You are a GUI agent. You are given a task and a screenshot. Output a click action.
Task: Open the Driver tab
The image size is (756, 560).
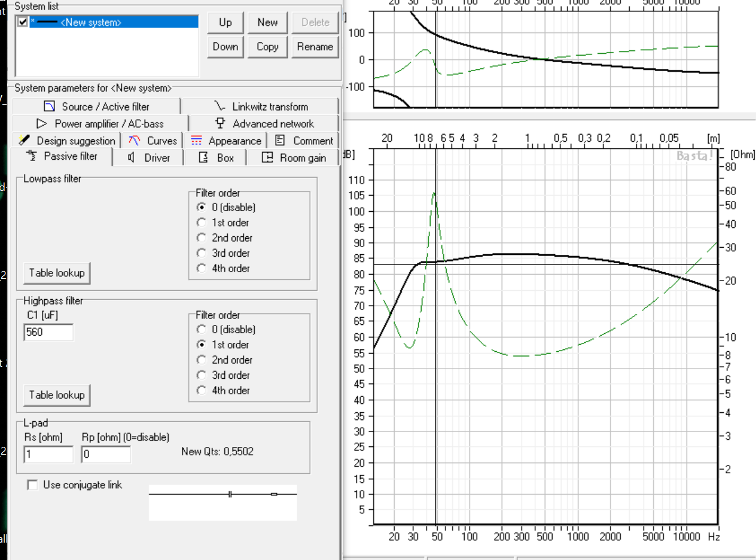[x=149, y=158]
